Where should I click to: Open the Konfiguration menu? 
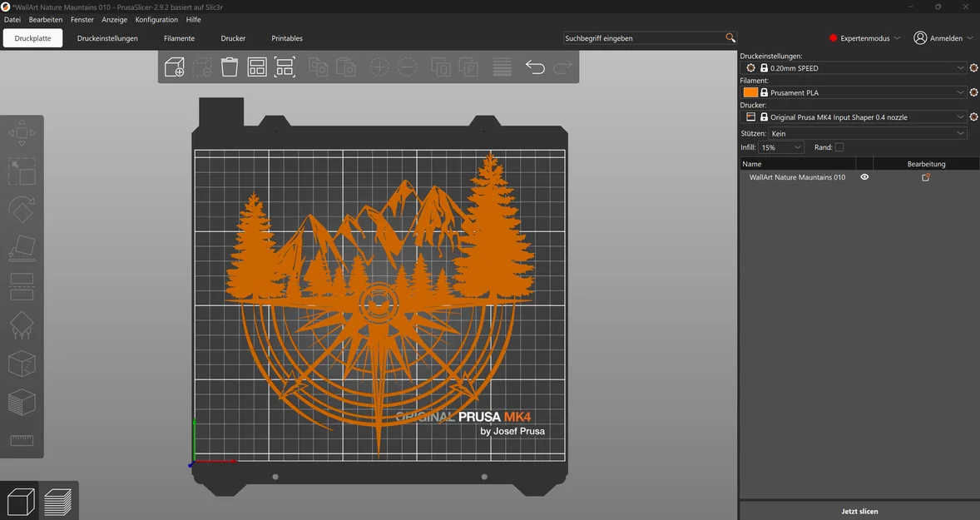pos(156,19)
